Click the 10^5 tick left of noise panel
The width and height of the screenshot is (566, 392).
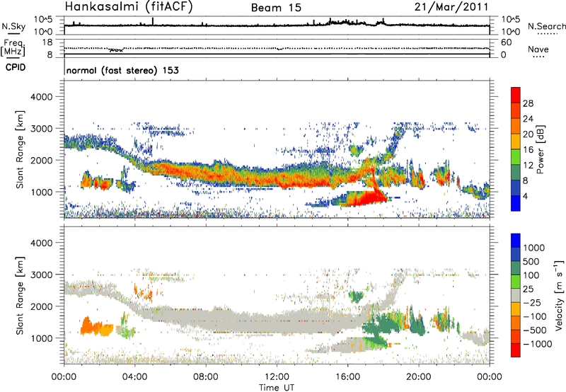point(43,20)
